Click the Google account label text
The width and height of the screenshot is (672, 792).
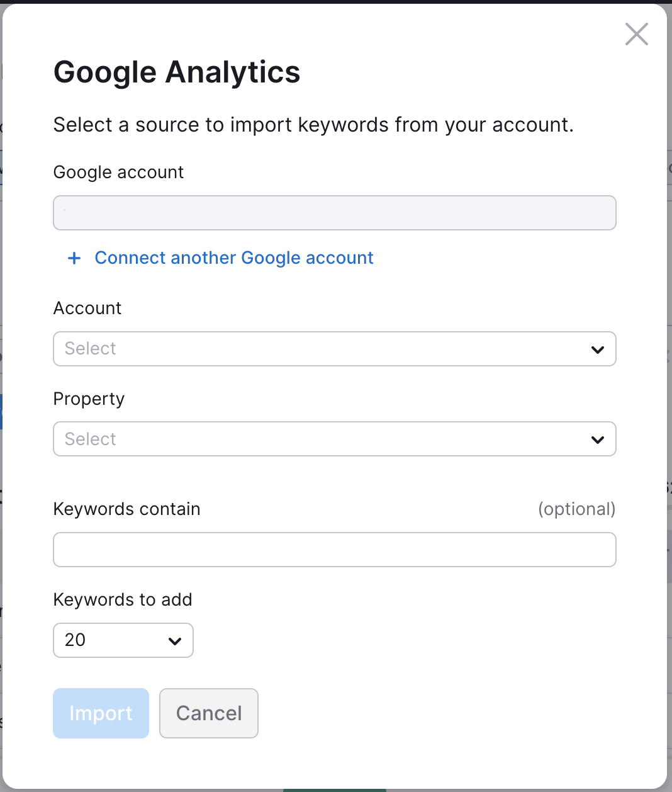(118, 172)
